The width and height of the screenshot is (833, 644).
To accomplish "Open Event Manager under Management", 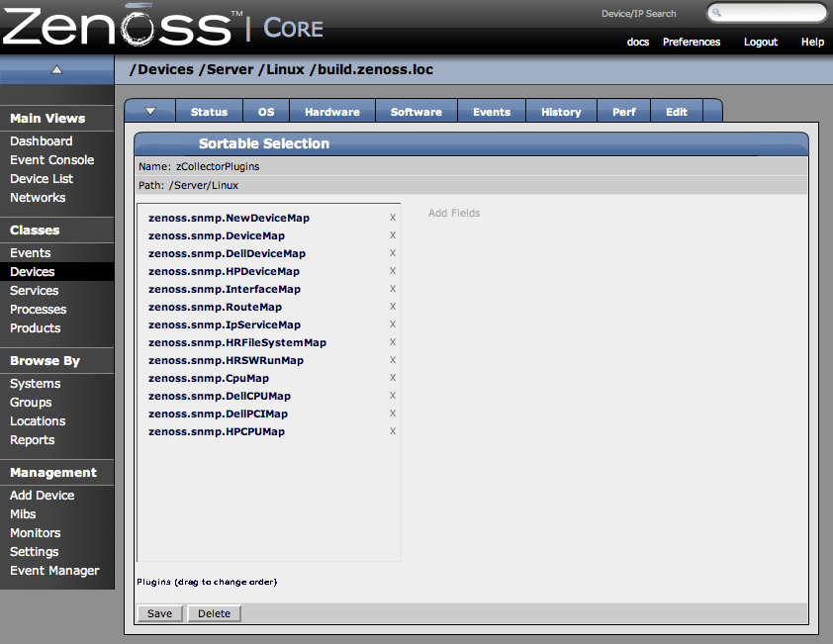I will coord(54,571).
